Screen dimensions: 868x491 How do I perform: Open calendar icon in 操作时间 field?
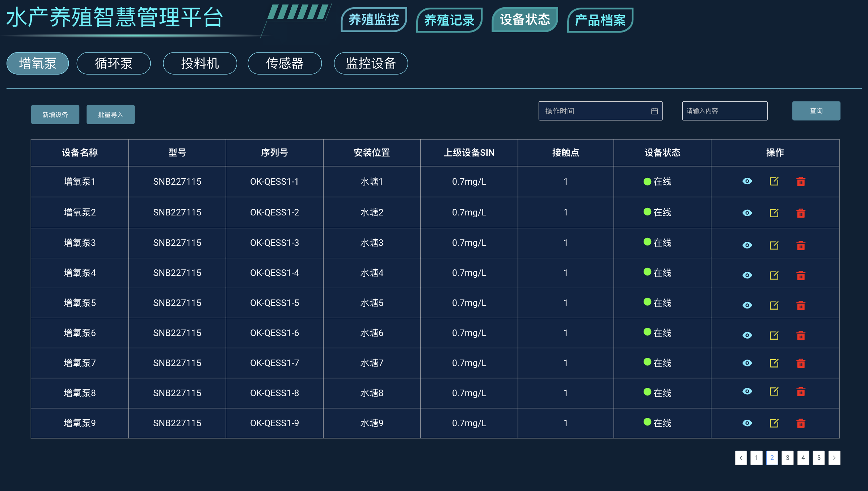[x=654, y=111]
